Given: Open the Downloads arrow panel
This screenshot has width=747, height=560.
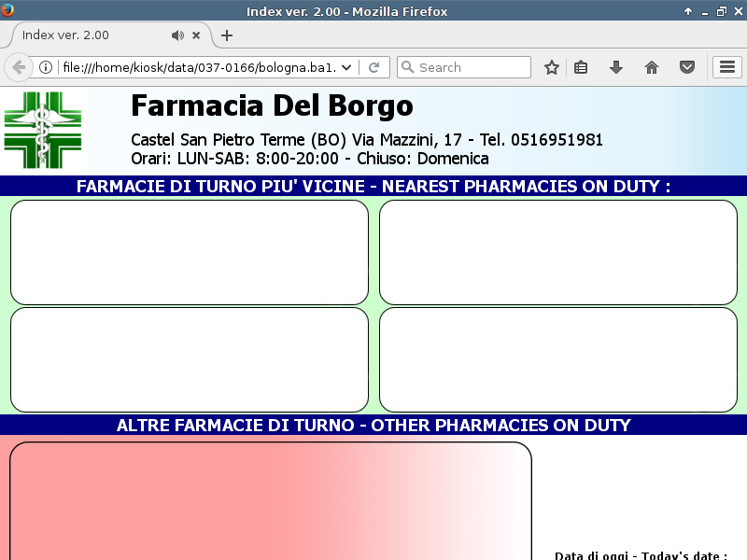Looking at the screenshot, I should (616, 67).
